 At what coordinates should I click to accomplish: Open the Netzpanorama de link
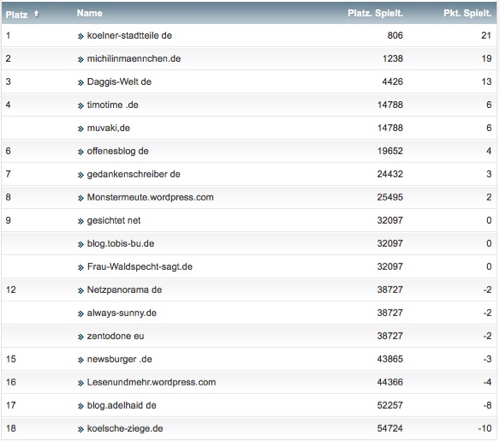(x=124, y=290)
